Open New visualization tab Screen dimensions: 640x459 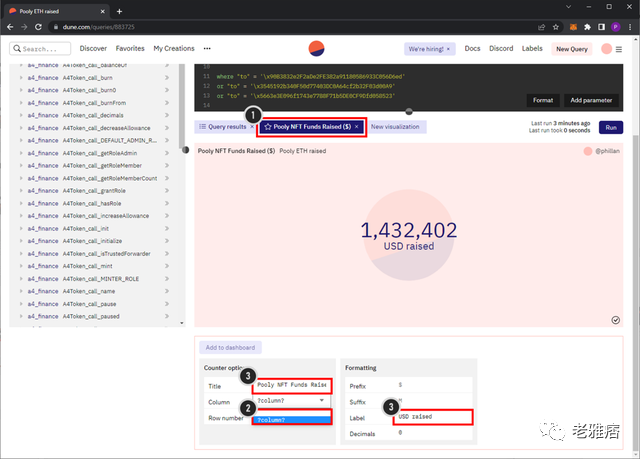pyautogui.click(x=395, y=127)
